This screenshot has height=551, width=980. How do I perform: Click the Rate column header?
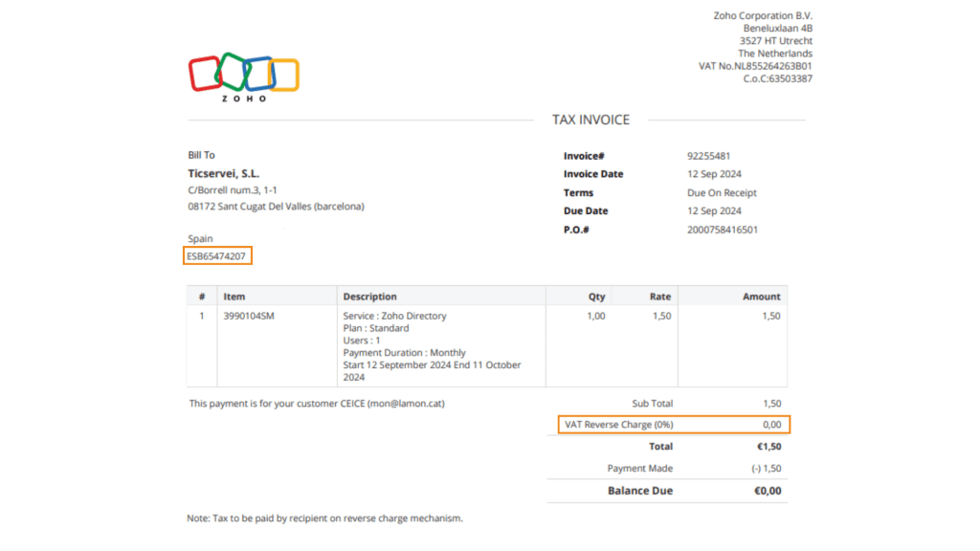(x=660, y=297)
